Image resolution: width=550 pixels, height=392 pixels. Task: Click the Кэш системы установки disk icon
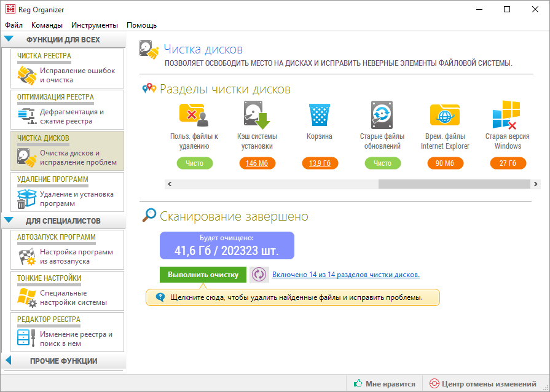tap(257, 115)
